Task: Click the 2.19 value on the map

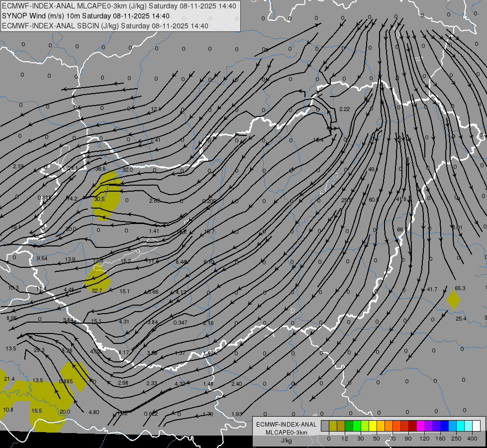Action: point(18,166)
